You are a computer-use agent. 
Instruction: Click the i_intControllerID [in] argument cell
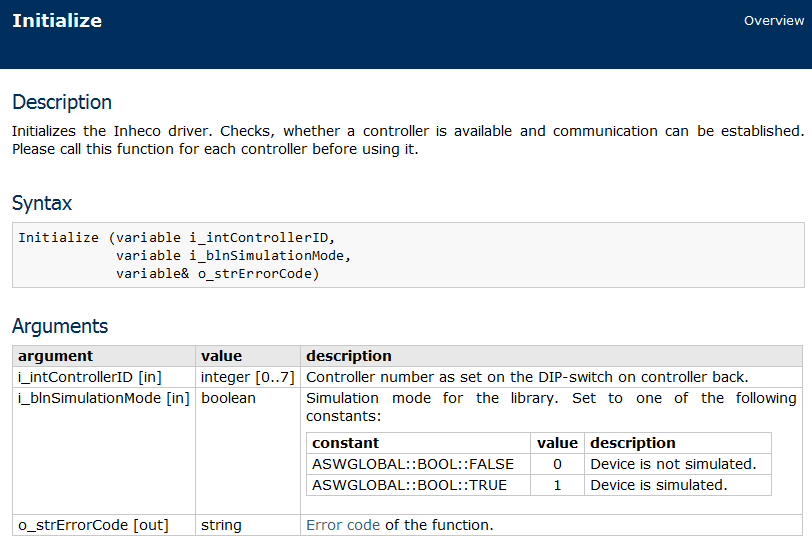coord(104,377)
